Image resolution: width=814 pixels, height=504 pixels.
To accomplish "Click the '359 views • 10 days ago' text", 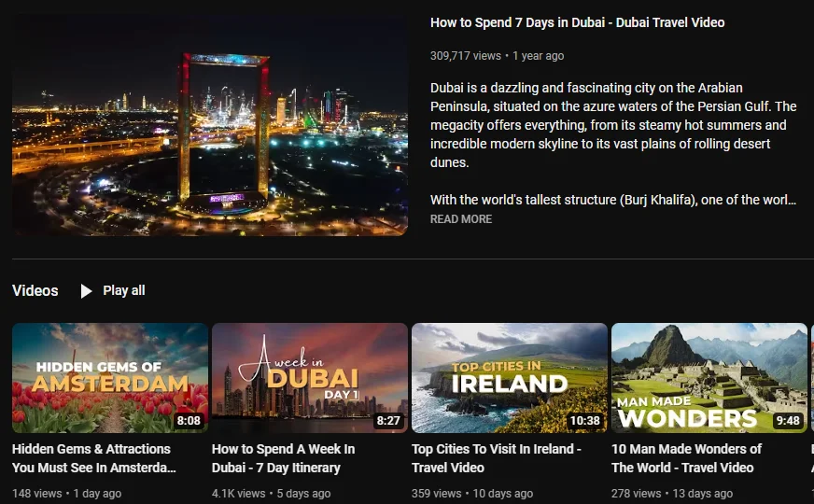I will pos(472,494).
